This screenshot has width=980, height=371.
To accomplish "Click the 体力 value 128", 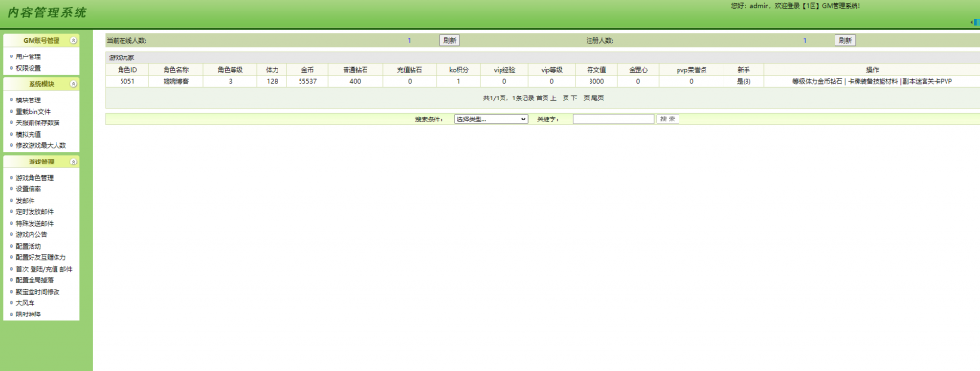I will (x=272, y=82).
